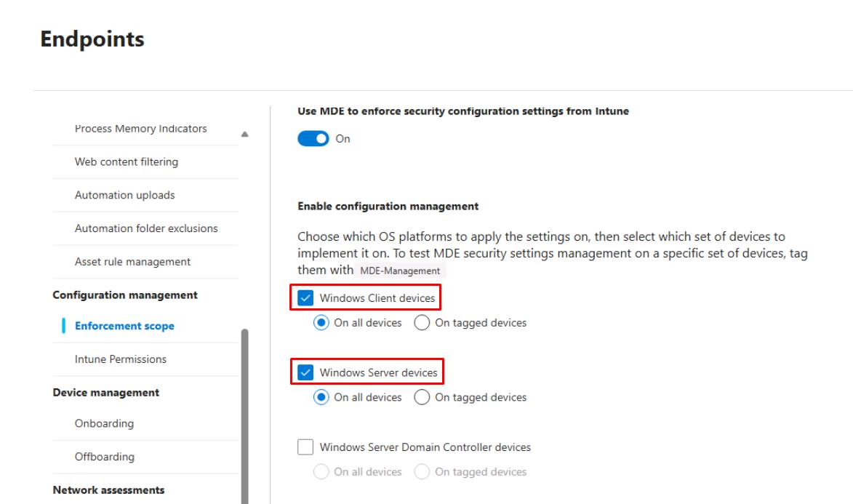Image resolution: width=853 pixels, height=504 pixels.
Task: Enable Windows Server Domain Controller devices checkbox
Action: pyautogui.click(x=306, y=447)
